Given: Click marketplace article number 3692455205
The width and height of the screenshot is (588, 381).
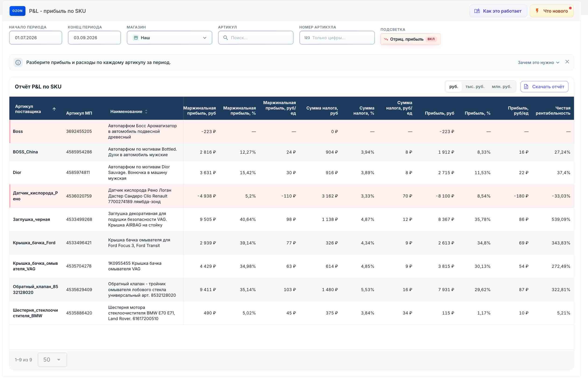Looking at the screenshot, I should click(x=79, y=131).
